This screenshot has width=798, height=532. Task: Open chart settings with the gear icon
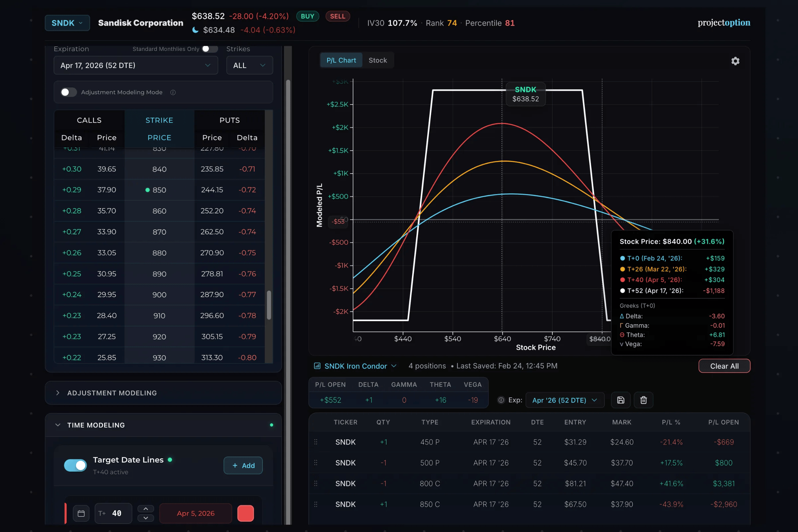735,61
